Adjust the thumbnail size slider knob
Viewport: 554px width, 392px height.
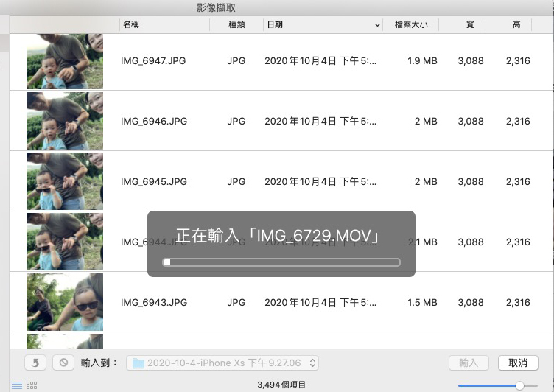(x=519, y=385)
